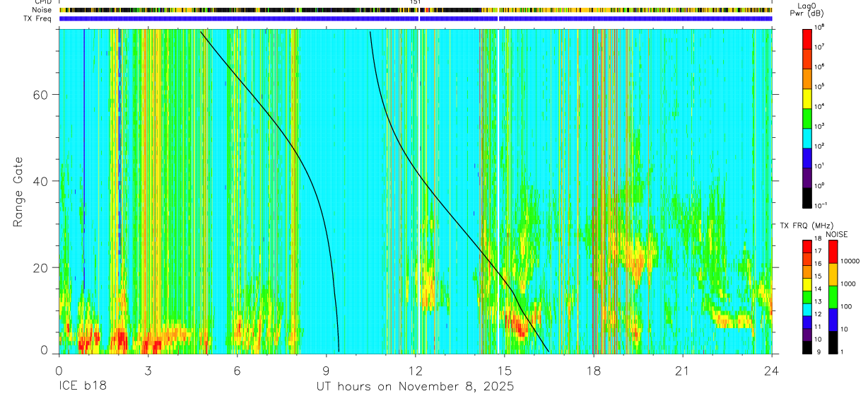Image resolution: width=868 pixels, height=401 pixels.
Task: Click the x-axis tick label '15'
Action: point(504,371)
